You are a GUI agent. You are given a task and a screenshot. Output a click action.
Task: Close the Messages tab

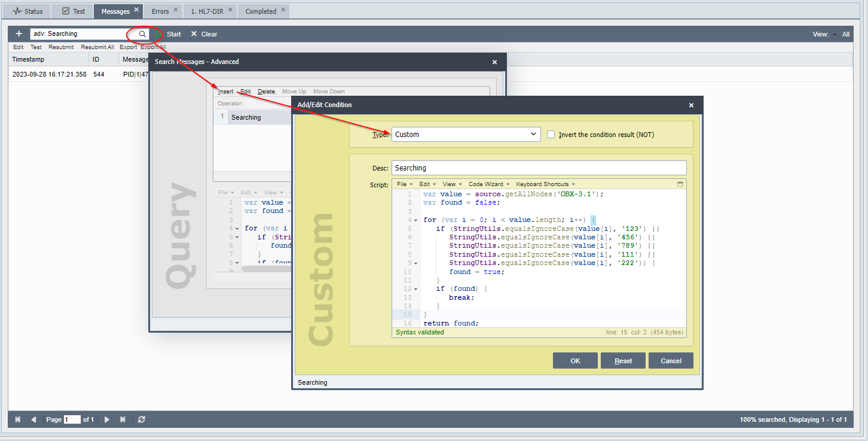pos(136,10)
